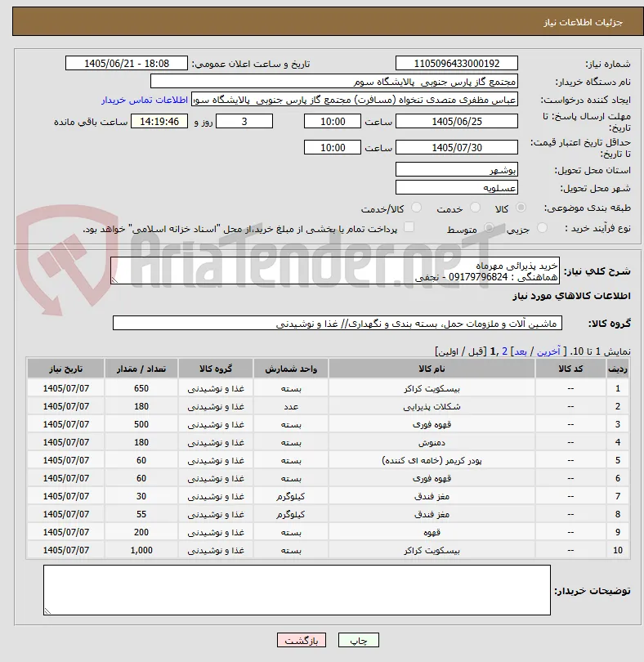Select the جزیی purchase type radio
The height and width of the screenshot is (662, 644).
click(542, 228)
